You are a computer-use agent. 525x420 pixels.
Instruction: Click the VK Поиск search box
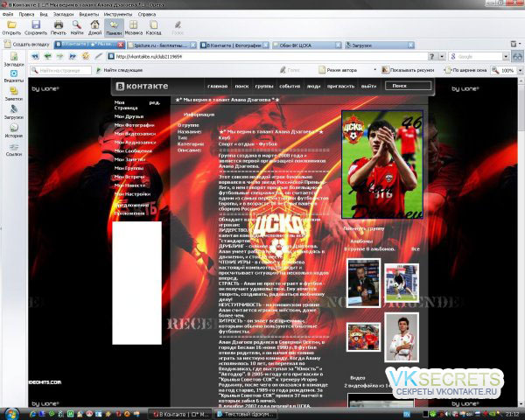[x=408, y=86]
